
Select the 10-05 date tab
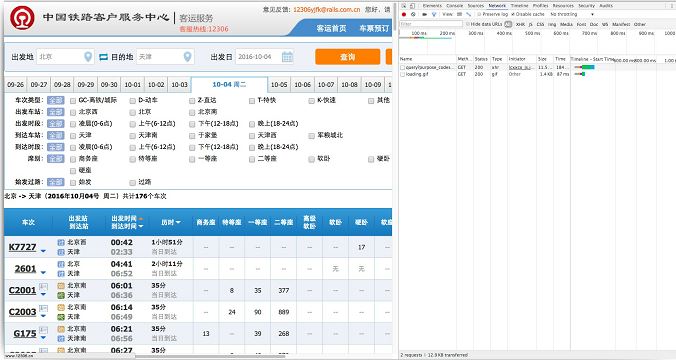pyautogui.click(x=279, y=85)
